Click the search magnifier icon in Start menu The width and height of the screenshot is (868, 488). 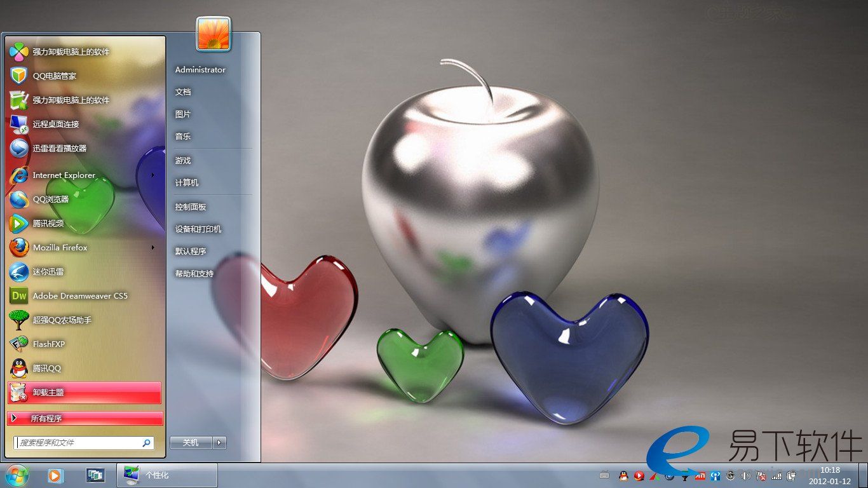click(146, 442)
